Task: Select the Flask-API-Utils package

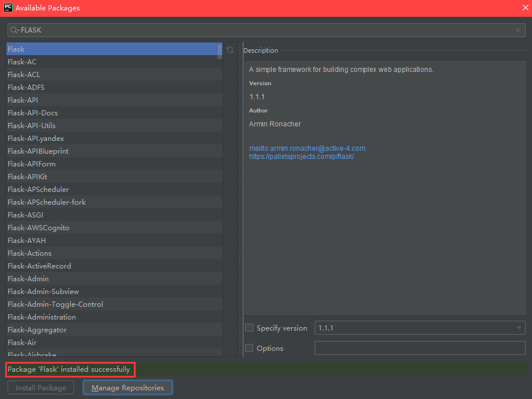Action: coord(114,126)
